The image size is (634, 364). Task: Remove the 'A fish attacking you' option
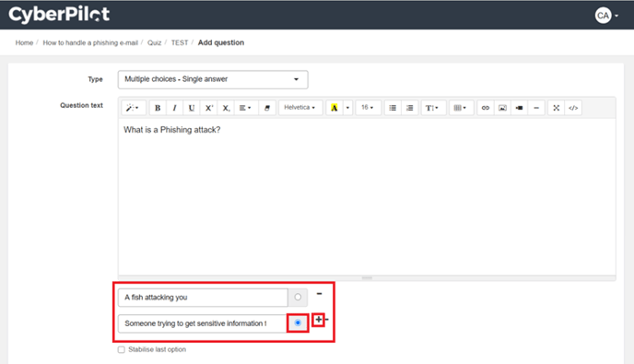point(320,294)
